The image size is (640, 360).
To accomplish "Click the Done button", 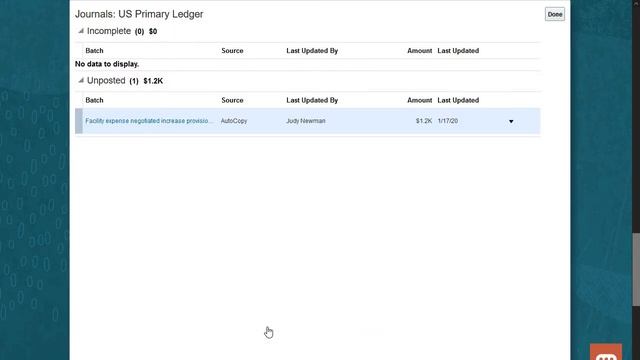I will (555, 14).
